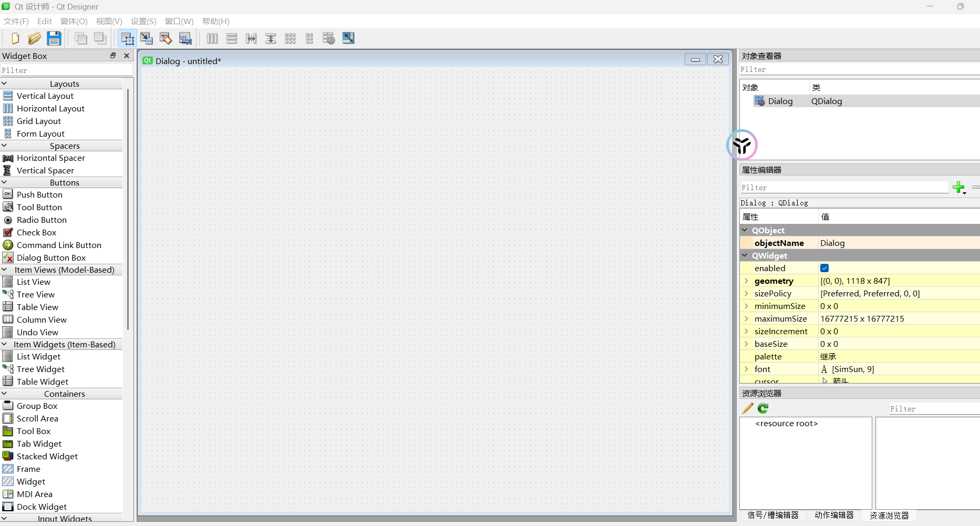
Task: Close the Widget Box panel
Action: click(127, 56)
